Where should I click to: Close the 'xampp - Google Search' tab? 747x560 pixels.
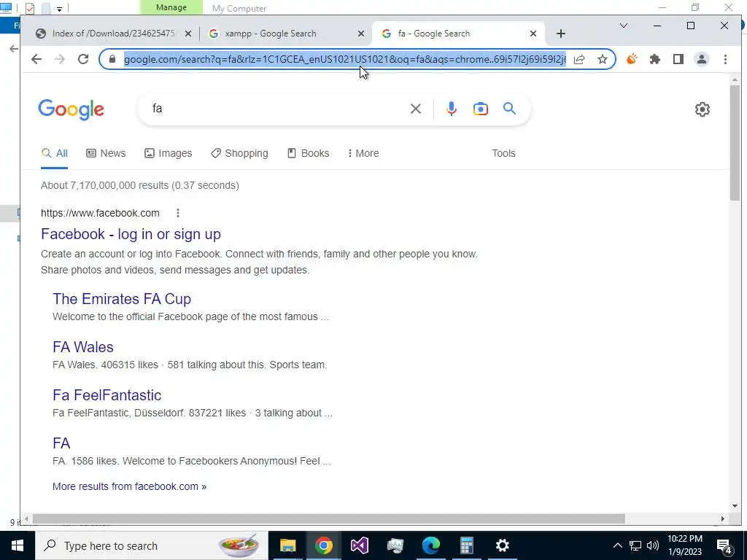pos(361,34)
